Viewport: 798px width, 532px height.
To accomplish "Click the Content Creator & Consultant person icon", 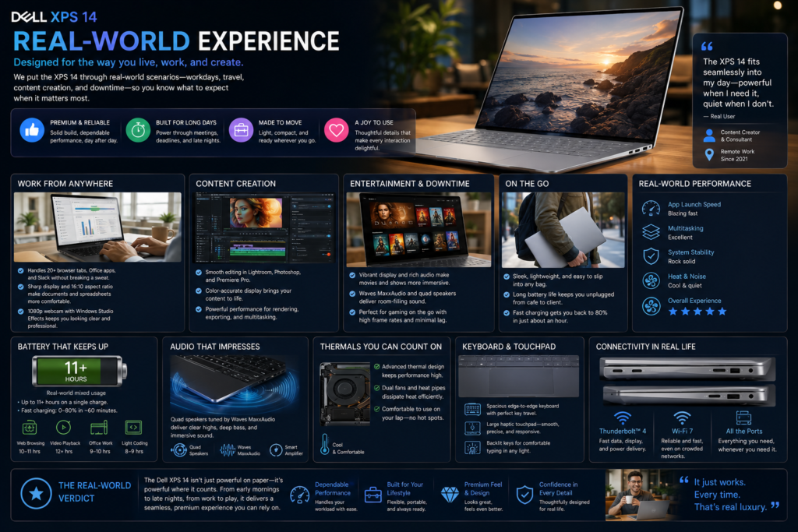I will tap(709, 136).
